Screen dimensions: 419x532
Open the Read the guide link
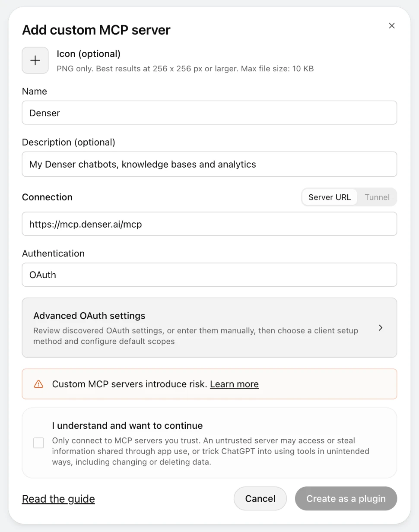[x=58, y=499]
